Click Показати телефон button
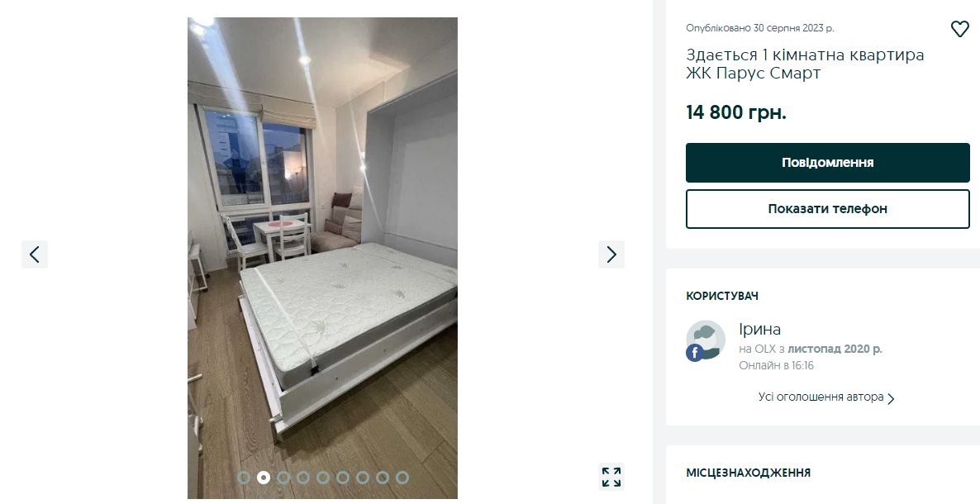This screenshot has height=504, width=980. click(827, 209)
